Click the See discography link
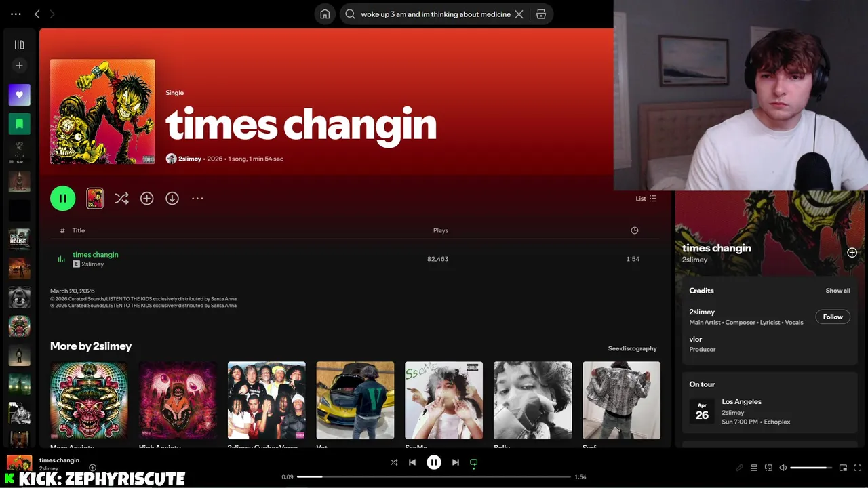This screenshot has width=868, height=488. 632,348
